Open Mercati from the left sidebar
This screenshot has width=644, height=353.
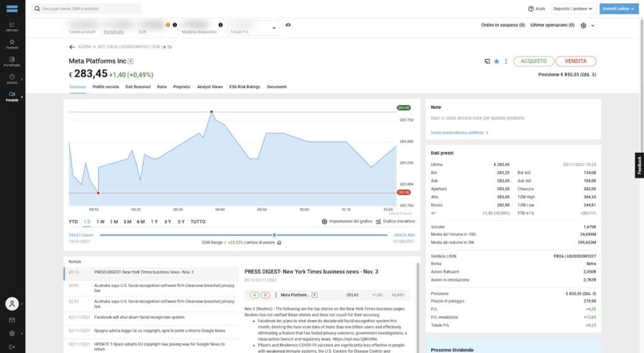click(12, 26)
